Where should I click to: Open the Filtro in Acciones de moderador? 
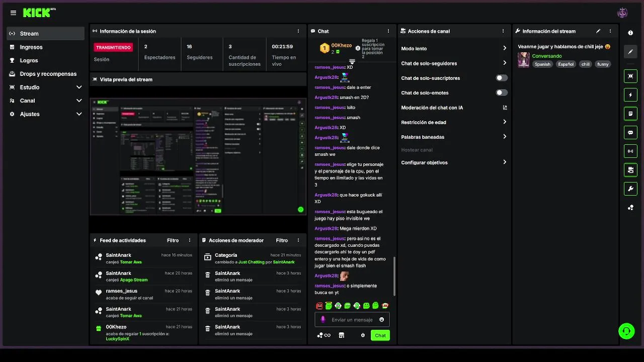click(282, 240)
